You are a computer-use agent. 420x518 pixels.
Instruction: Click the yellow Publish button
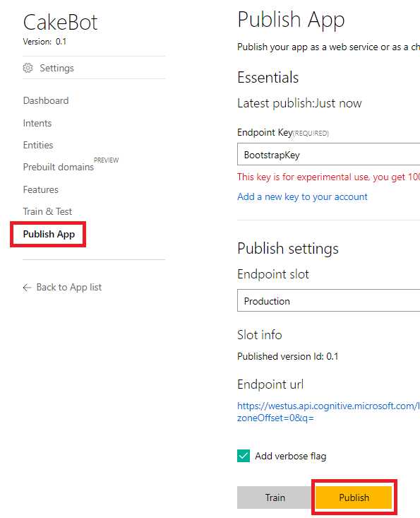tap(354, 498)
